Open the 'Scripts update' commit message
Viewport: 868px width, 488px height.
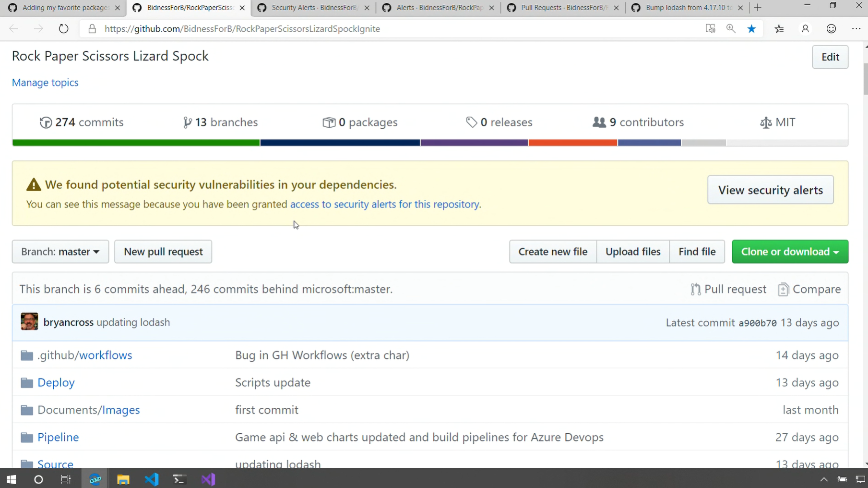point(273,382)
